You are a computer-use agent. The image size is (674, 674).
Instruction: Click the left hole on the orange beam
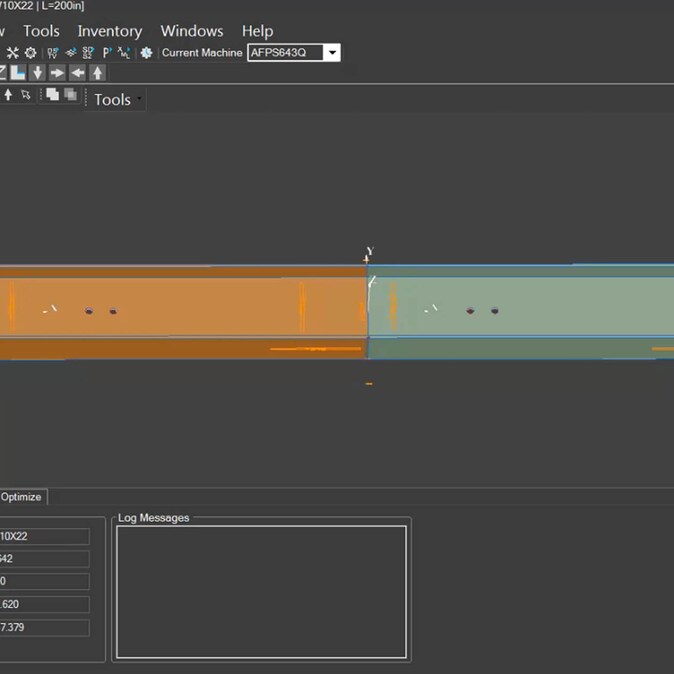point(89,311)
